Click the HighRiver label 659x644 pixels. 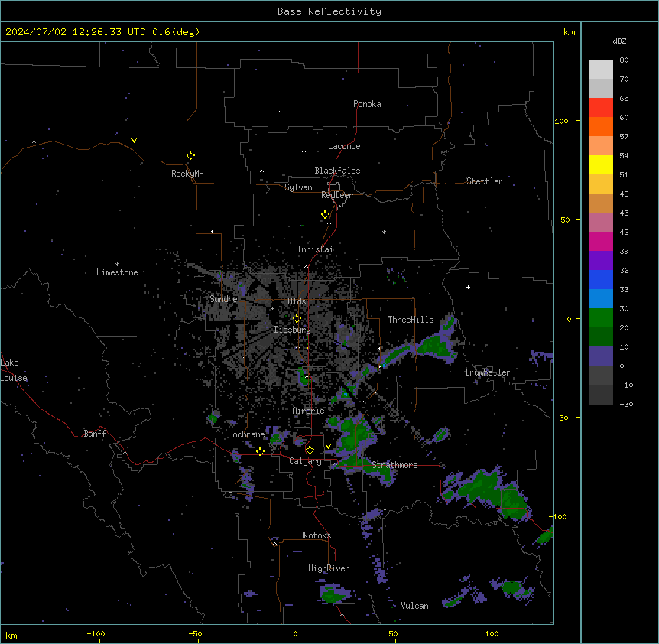pos(329,568)
